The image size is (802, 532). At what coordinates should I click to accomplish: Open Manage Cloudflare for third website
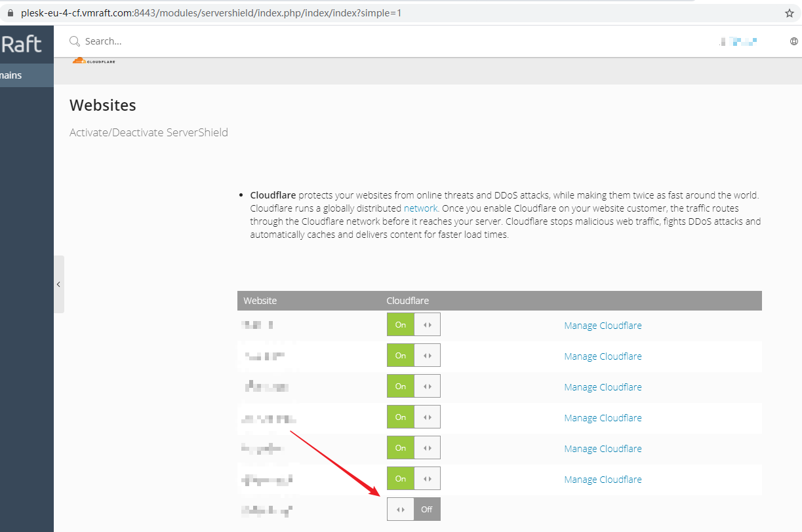click(x=603, y=387)
